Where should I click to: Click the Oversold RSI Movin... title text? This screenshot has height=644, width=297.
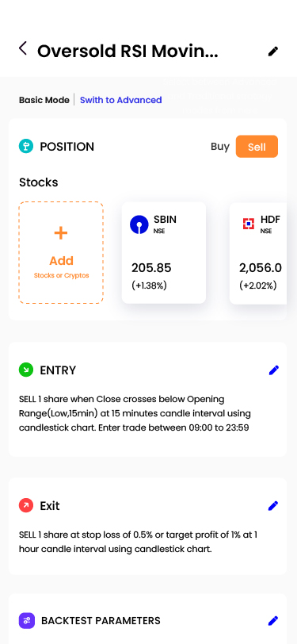128,52
